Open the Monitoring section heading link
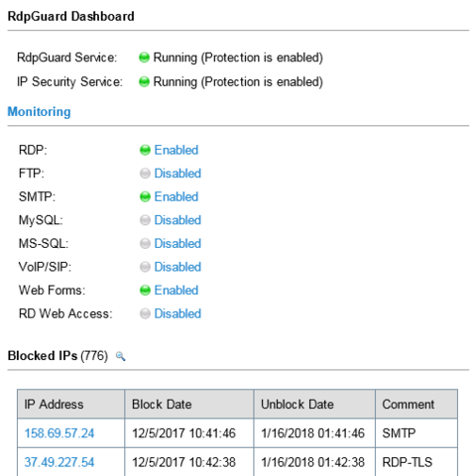473x476 pixels. click(x=39, y=112)
